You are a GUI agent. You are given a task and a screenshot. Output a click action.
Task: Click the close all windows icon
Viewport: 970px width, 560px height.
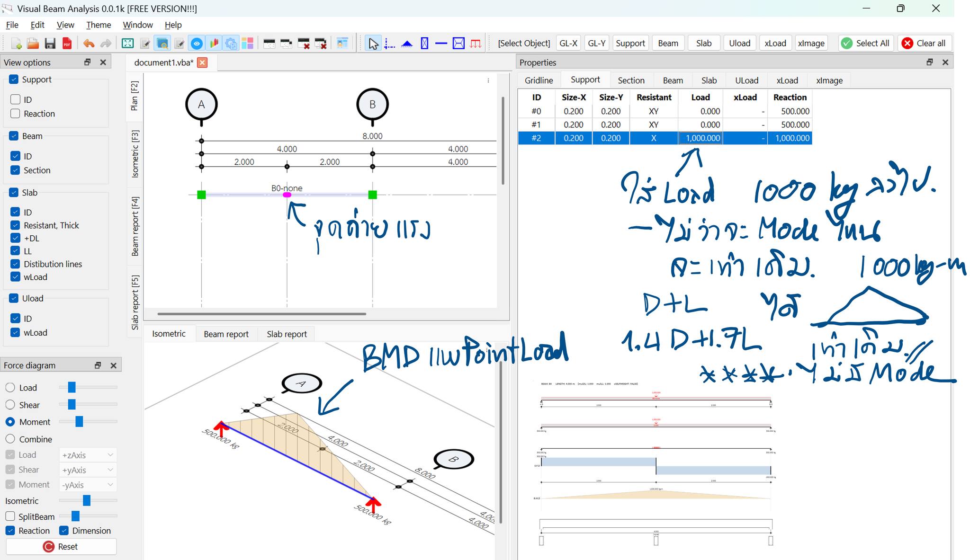pos(321,44)
